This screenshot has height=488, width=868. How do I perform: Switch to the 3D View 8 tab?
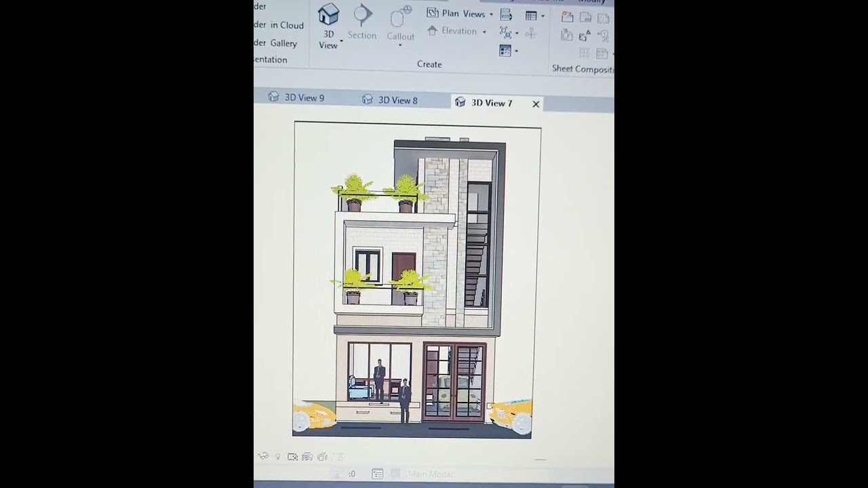coord(390,100)
